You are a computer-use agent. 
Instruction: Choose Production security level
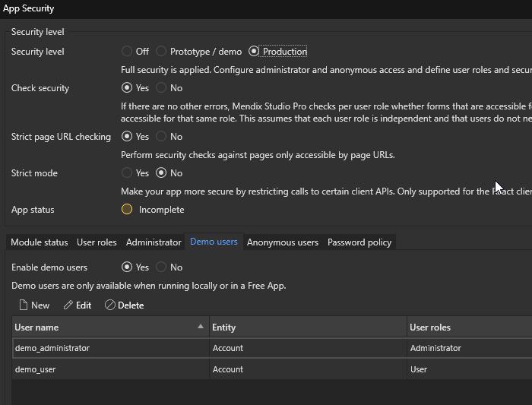[254, 52]
